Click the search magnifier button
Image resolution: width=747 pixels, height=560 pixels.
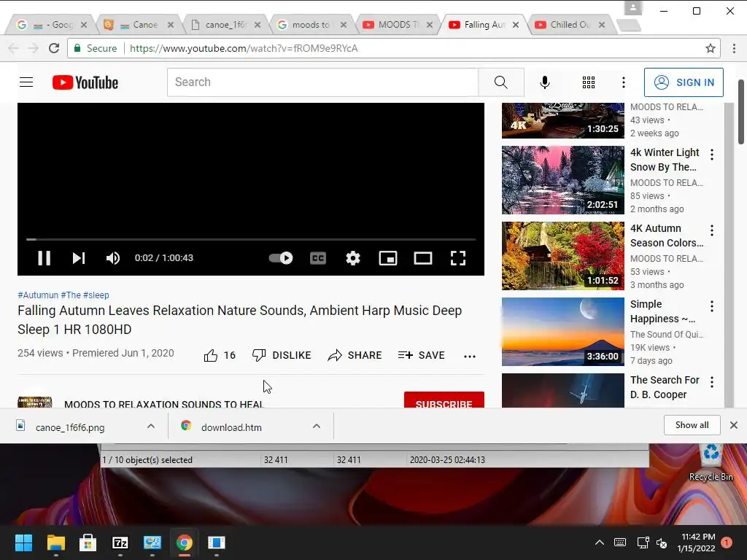click(x=501, y=82)
